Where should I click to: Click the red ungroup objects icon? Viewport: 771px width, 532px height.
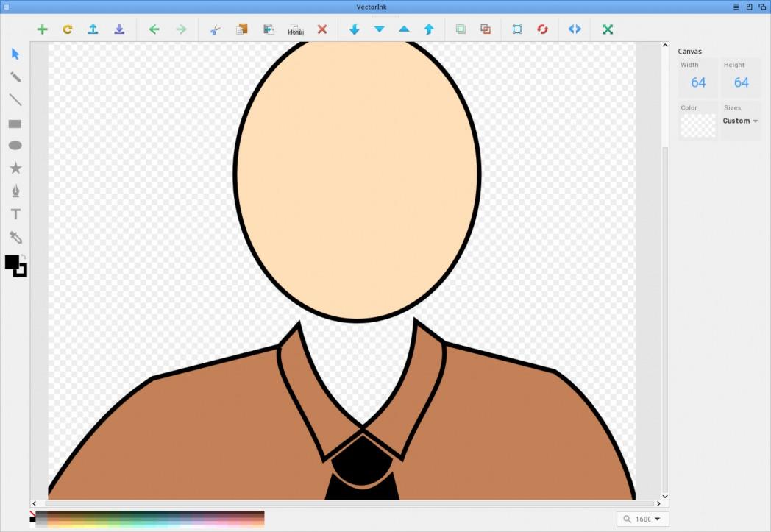pos(486,29)
